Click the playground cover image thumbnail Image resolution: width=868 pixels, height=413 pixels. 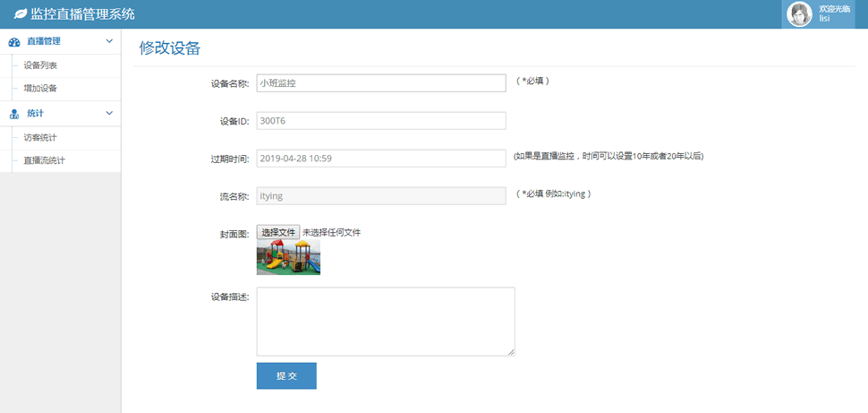(x=288, y=257)
